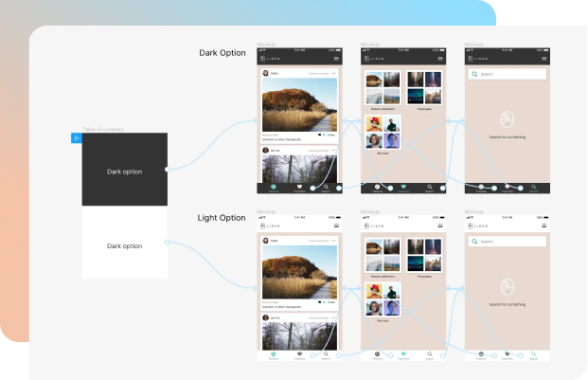
Task: Click connection handle on white Dark option block
Action: 168,243
